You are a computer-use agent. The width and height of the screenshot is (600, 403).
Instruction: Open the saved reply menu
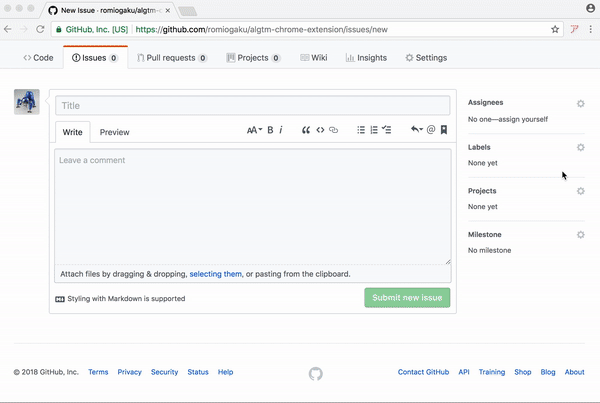[417, 130]
